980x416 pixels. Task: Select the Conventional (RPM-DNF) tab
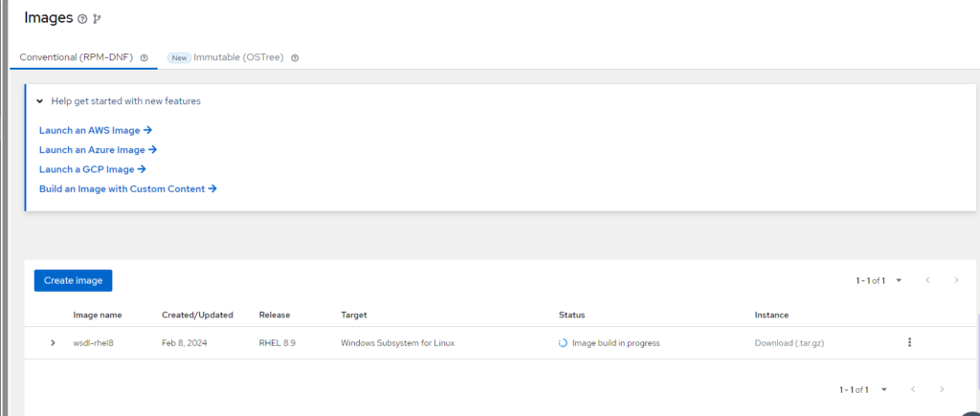coord(77,57)
